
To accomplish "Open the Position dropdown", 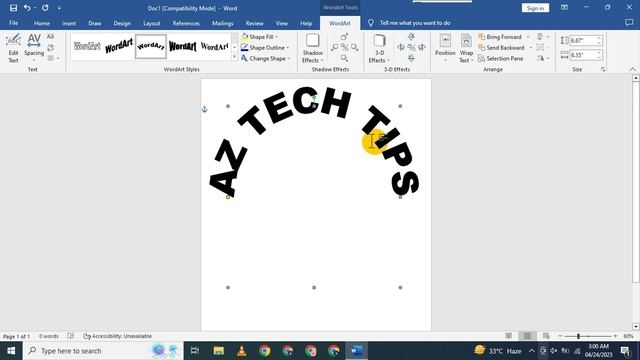I will 445,48.
